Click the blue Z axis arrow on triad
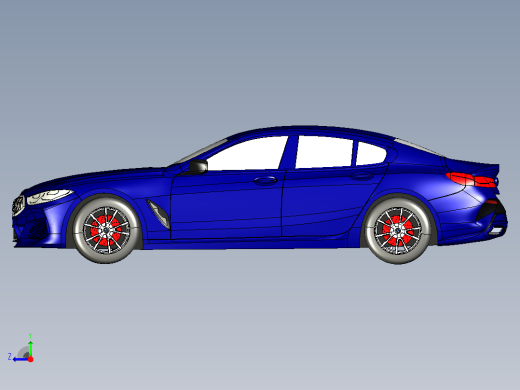This screenshot has width=520, height=390. pos(20,359)
